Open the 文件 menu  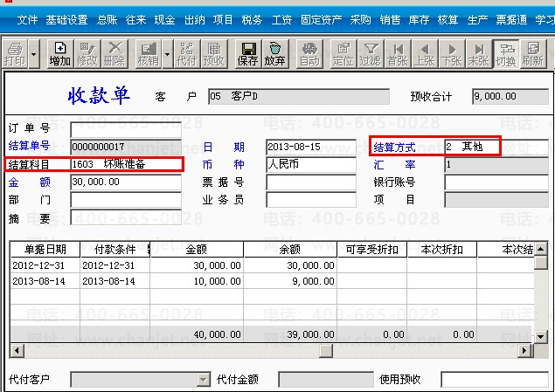tap(27, 20)
